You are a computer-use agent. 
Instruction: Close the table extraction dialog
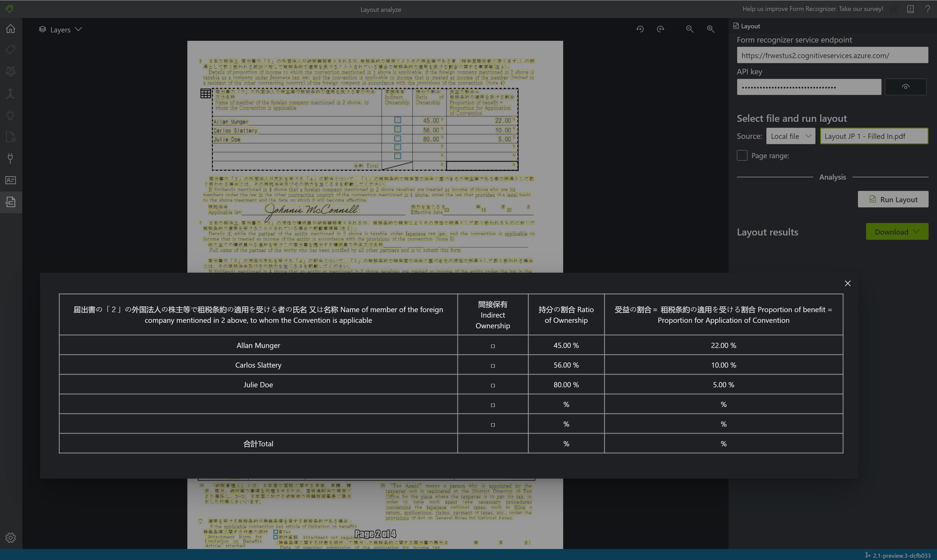click(x=848, y=283)
